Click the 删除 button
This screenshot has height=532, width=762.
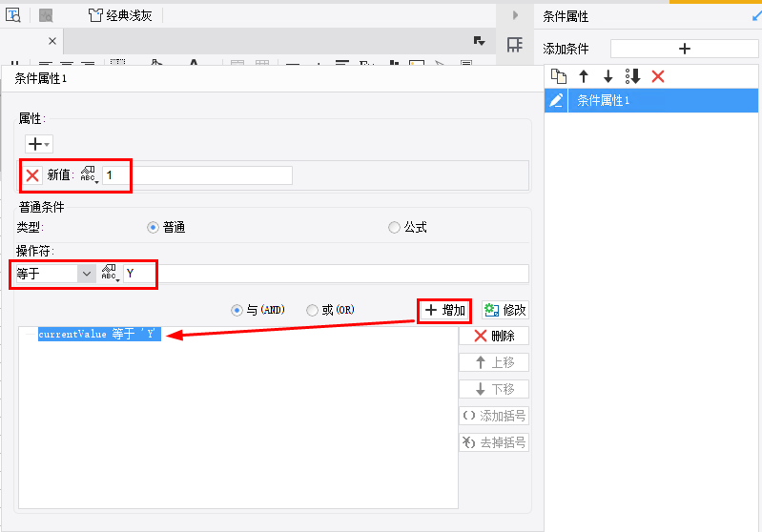(494, 336)
